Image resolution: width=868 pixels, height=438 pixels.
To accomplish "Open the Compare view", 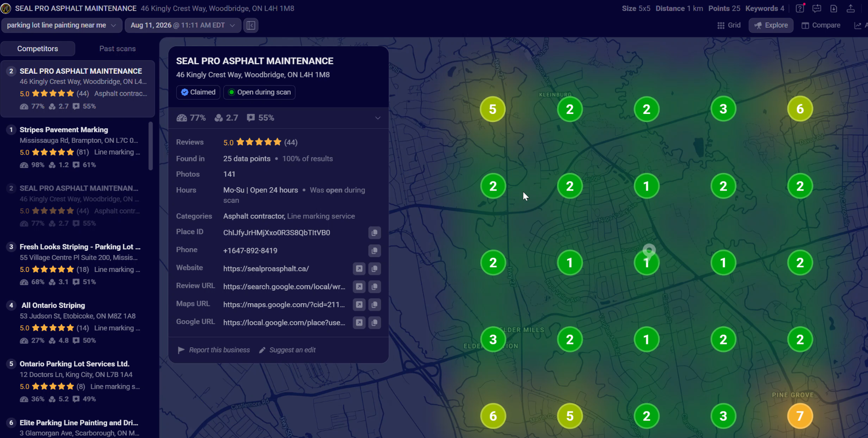I will (x=821, y=25).
